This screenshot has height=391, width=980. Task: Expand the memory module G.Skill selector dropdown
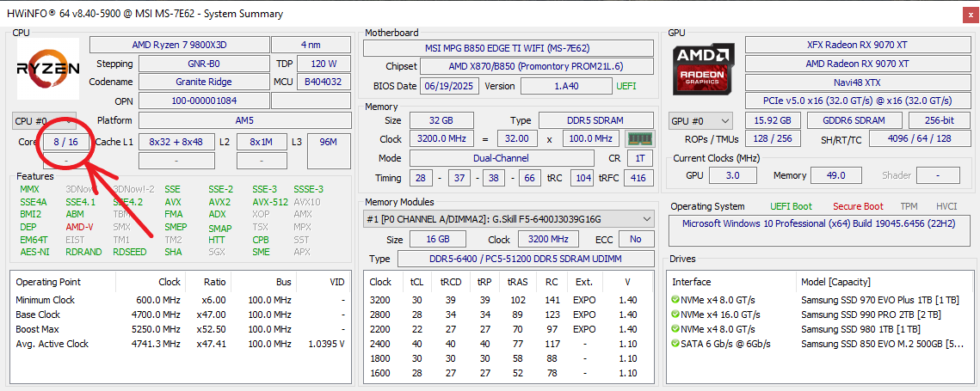[x=508, y=218]
